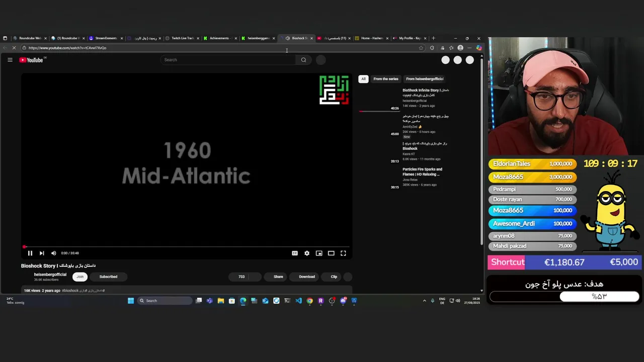The width and height of the screenshot is (644, 362).
Task: Open Visual Studio Code from the taskbar
Action: tap(298, 301)
